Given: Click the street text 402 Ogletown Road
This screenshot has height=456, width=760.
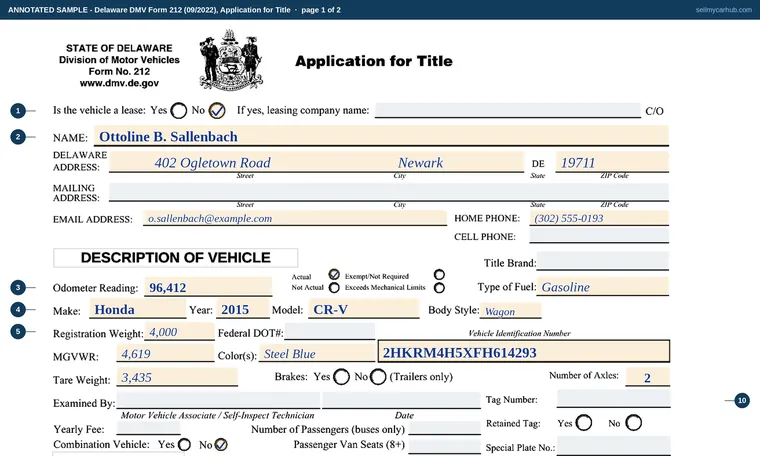Looking at the screenshot, I should [212, 163].
